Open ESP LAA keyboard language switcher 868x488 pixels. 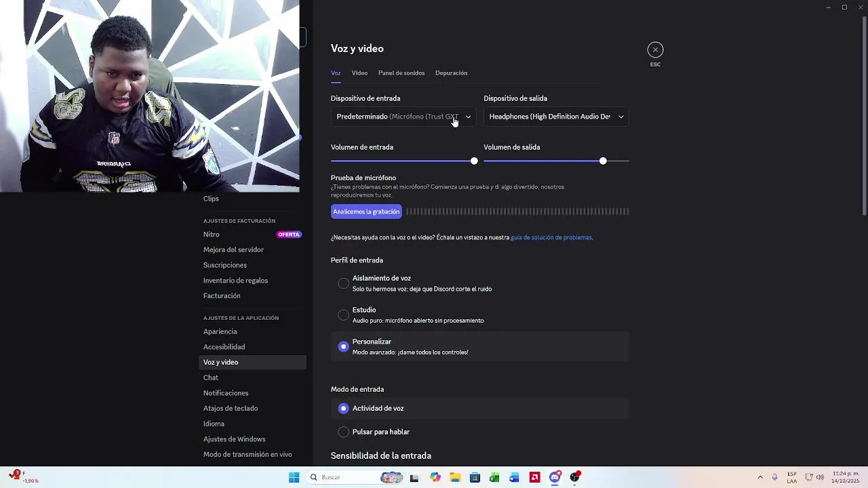click(x=792, y=478)
